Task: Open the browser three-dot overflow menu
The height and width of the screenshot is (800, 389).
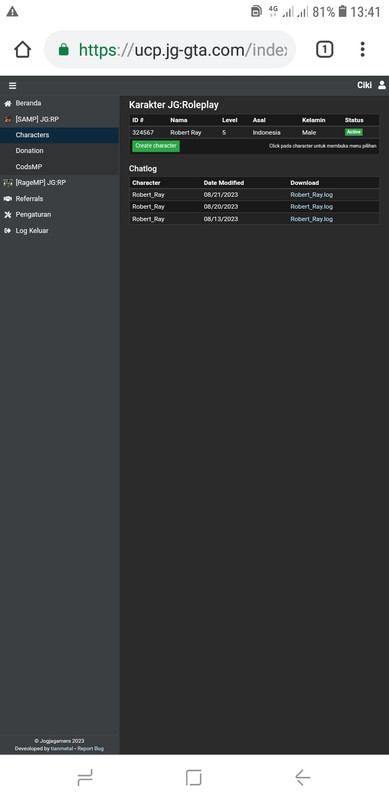Action: click(x=362, y=49)
